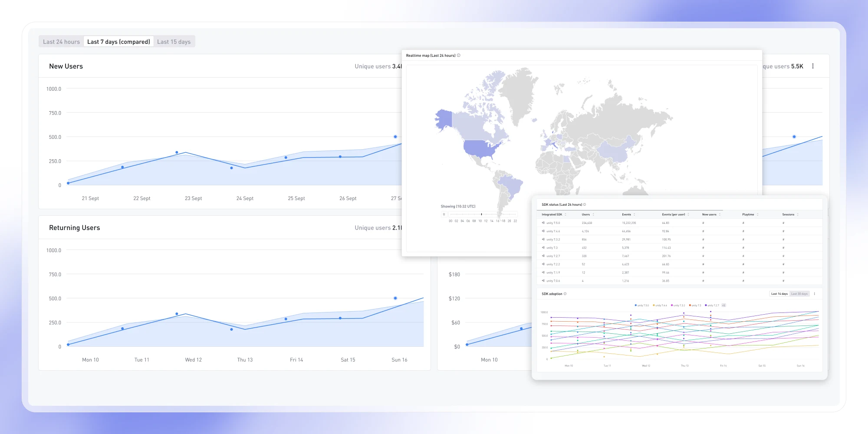Screen dimensions: 868x434
Task: Click the Unity icon in unity 7.3.2 row
Action: pyautogui.click(x=543, y=239)
